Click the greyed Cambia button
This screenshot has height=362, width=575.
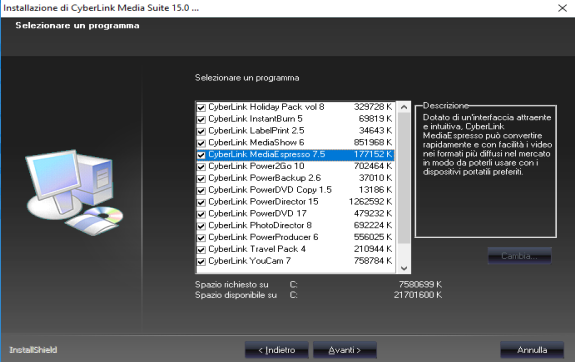[519, 256]
